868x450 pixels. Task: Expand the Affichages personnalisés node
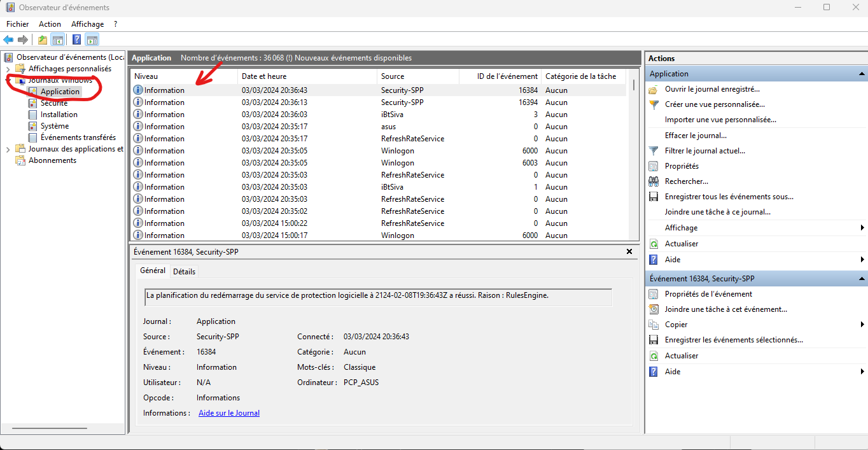pos(8,69)
